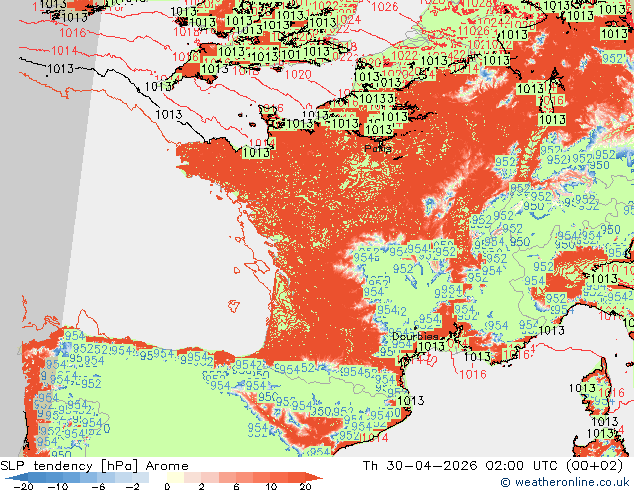Click the '-10' legend value
The height and width of the screenshot is (490, 634).
(57, 487)
